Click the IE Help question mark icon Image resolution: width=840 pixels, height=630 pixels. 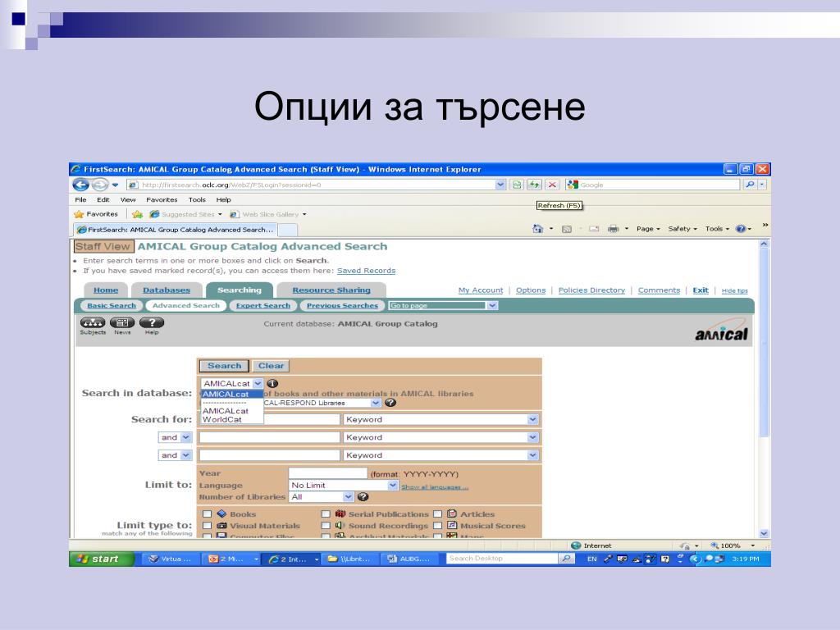click(x=741, y=229)
